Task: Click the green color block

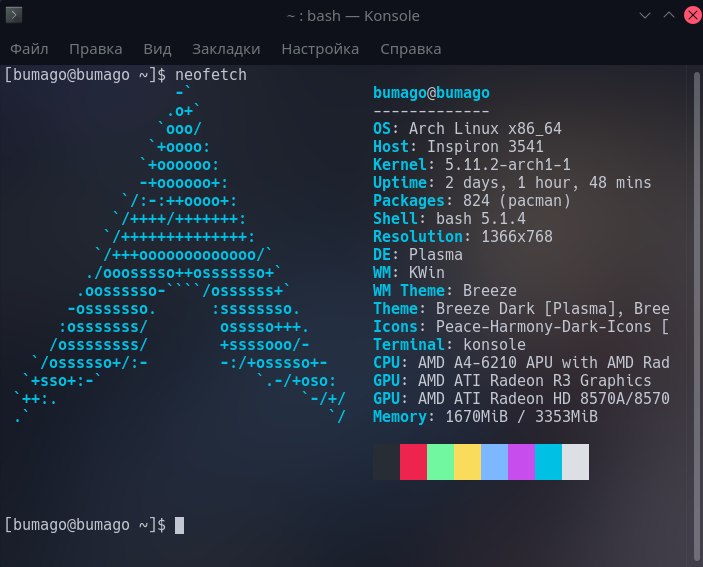Action: click(x=440, y=462)
